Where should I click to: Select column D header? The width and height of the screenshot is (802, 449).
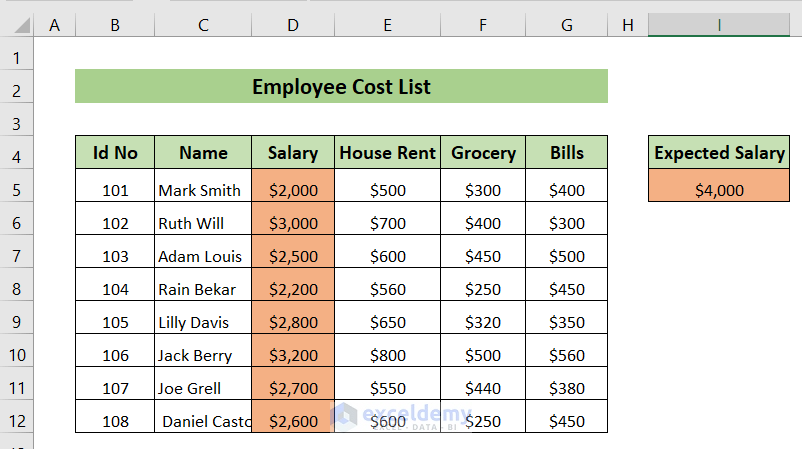(x=293, y=24)
